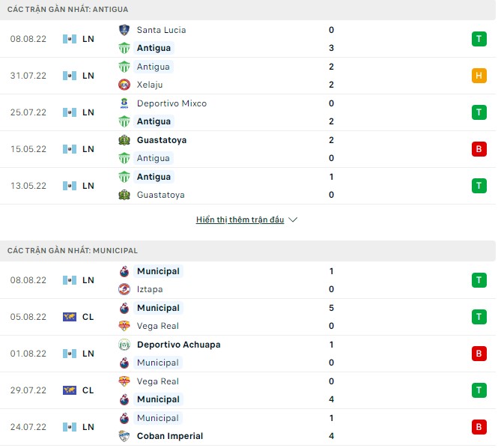Select the Các trận gần nhất: Antigua header
Image resolution: width=501 pixels, height=448 pixels.
coord(68,9)
